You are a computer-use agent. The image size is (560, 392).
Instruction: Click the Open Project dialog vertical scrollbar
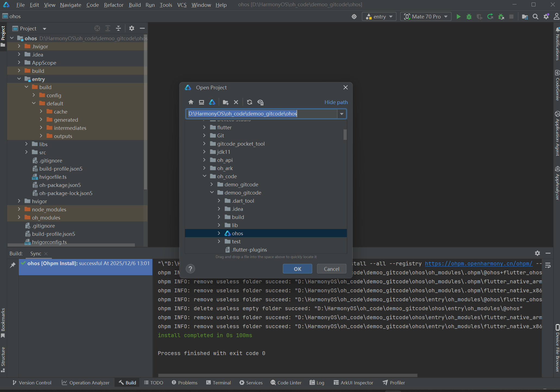pyautogui.click(x=345, y=135)
